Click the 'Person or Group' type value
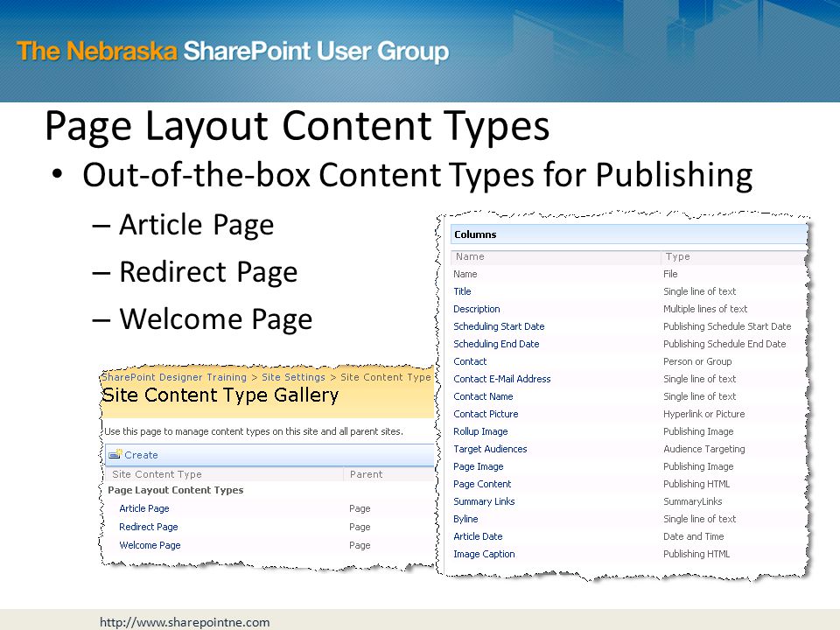840x630 pixels. pos(697,361)
